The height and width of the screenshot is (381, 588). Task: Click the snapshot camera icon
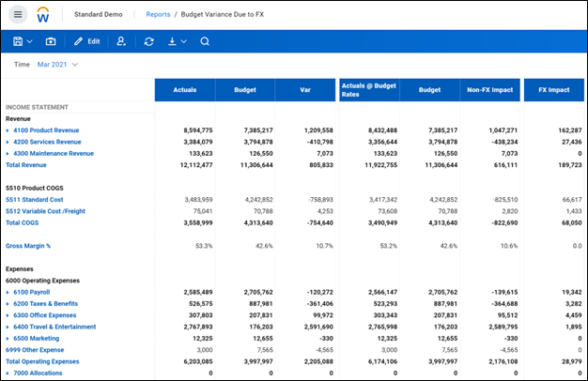[x=50, y=41]
